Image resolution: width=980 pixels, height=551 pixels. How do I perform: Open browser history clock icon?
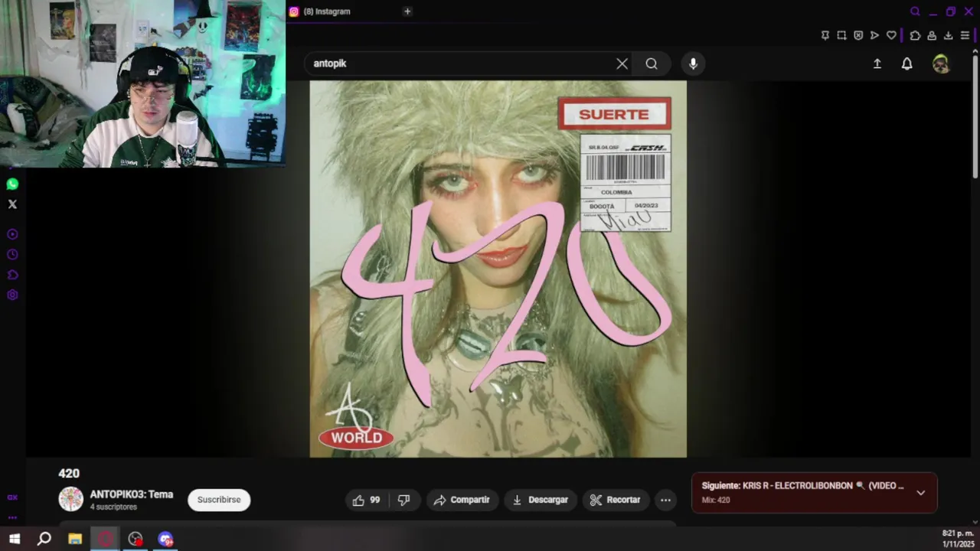point(12,255)
